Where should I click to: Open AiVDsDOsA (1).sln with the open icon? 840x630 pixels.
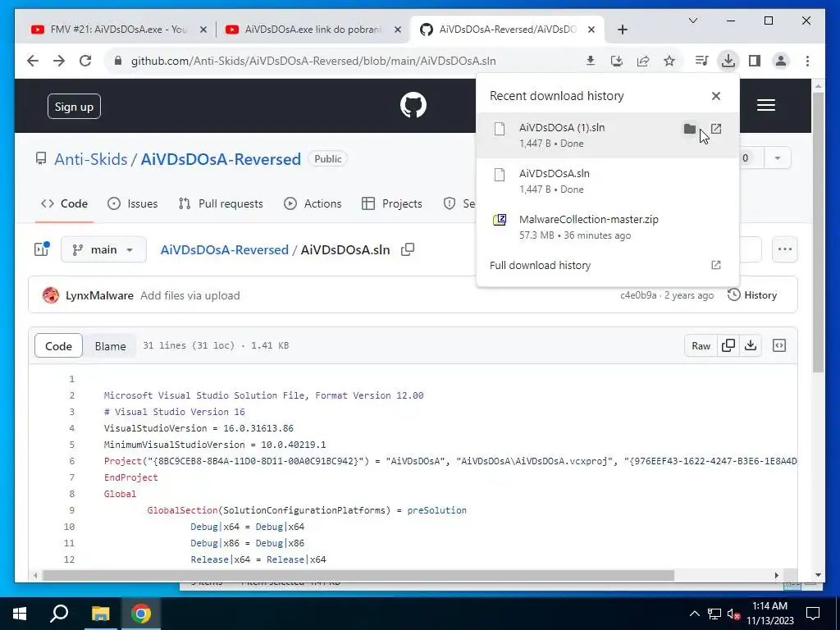(x=716, y=129)
